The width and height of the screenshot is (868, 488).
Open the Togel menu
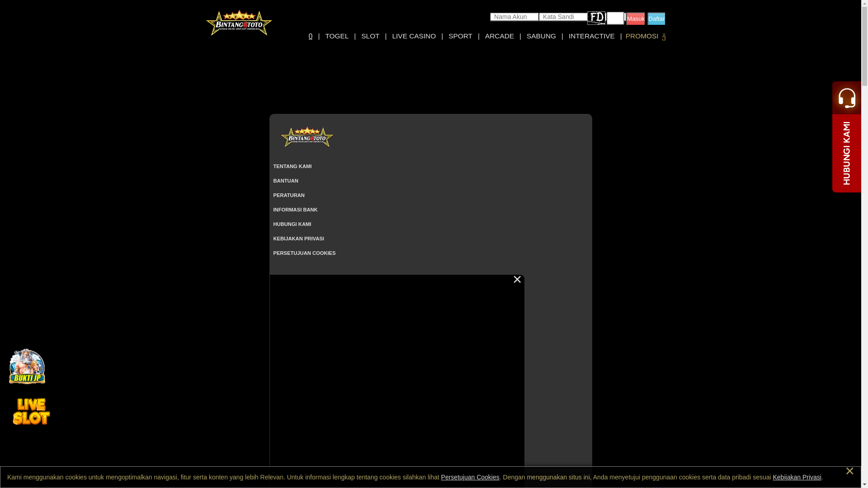tap(337, 36)
